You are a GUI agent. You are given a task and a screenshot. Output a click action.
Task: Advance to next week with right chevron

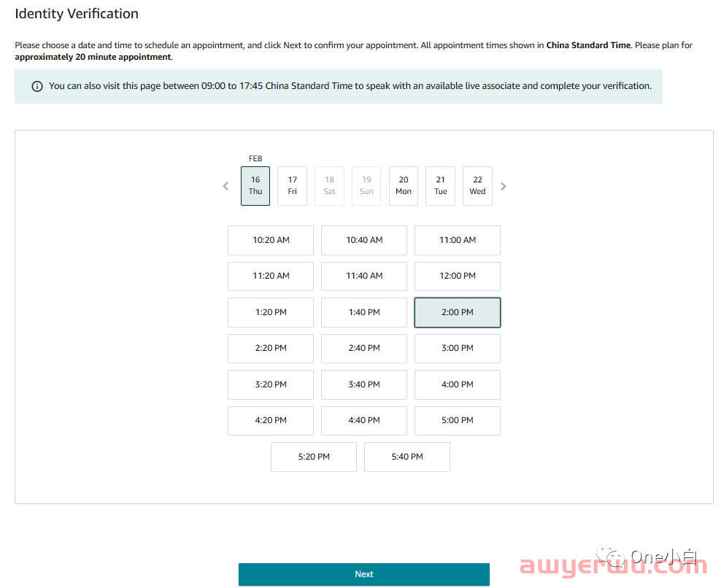[x=504, y=186]
